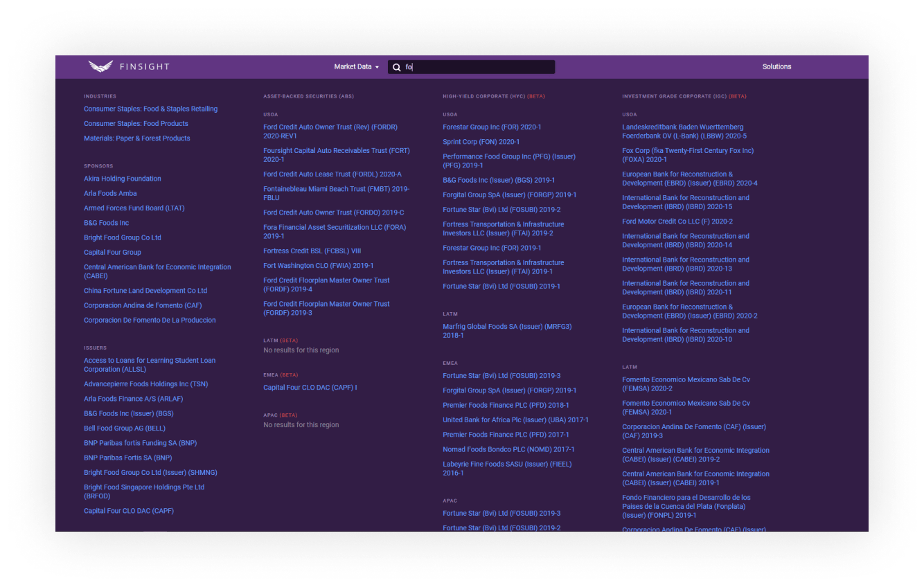Open Fomento Economico Mexicano (FEMSA) 2020-2
Image resolution: width=924 pixels, height=587 pixels.
(686, 384)
